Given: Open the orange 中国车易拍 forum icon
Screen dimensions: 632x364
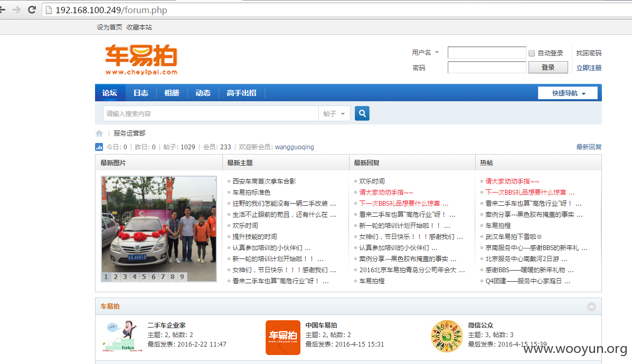Looking at the screenshot, I should pos(283,338).
